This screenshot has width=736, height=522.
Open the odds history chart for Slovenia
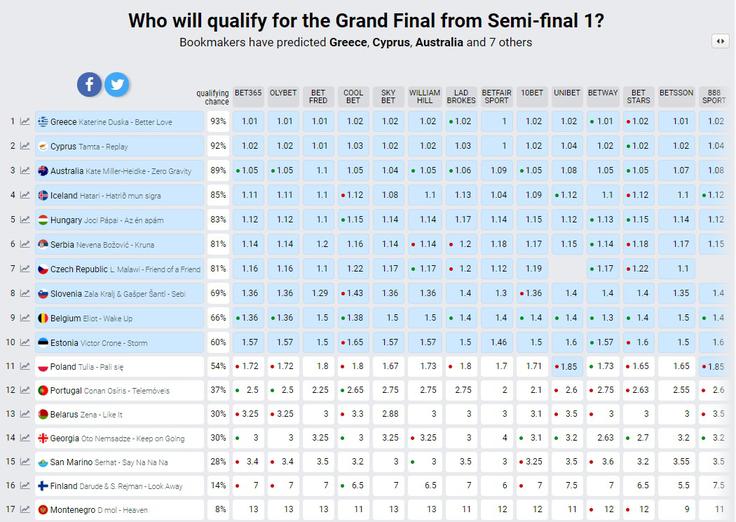pyautogui.click(x=25, y=293)
